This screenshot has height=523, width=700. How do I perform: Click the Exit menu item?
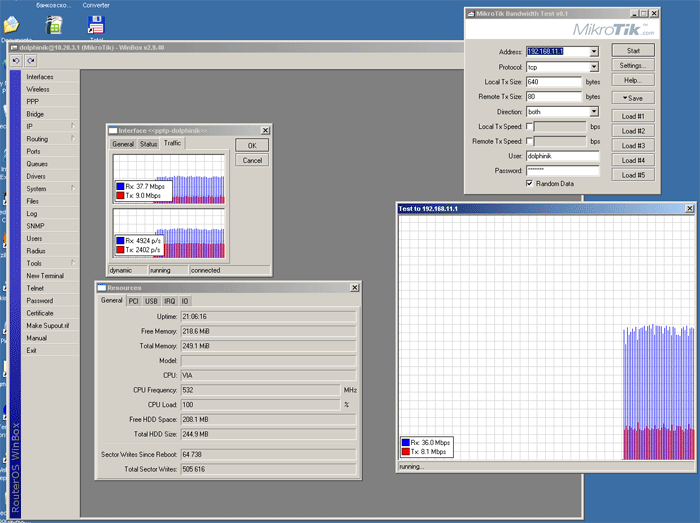pyautogui.click(x=50, y=350)
